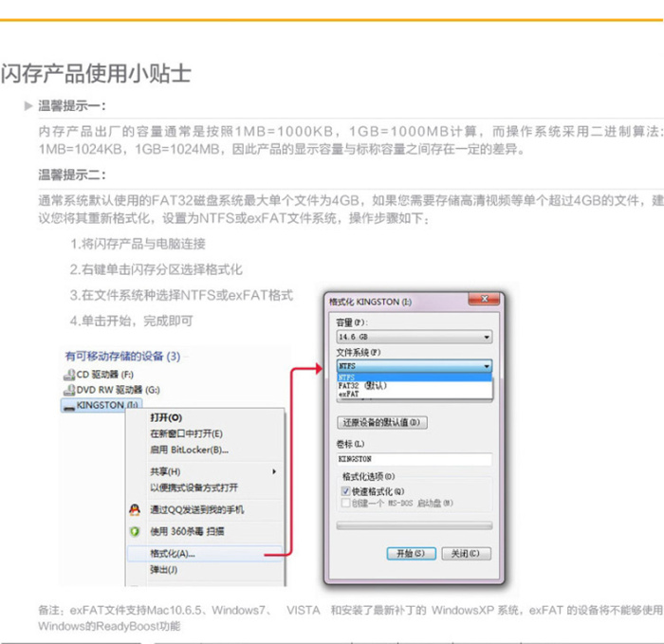Choose 启用 BitLocker(B)... menu entry
664x644 pixels.
[x=190, y=451]
